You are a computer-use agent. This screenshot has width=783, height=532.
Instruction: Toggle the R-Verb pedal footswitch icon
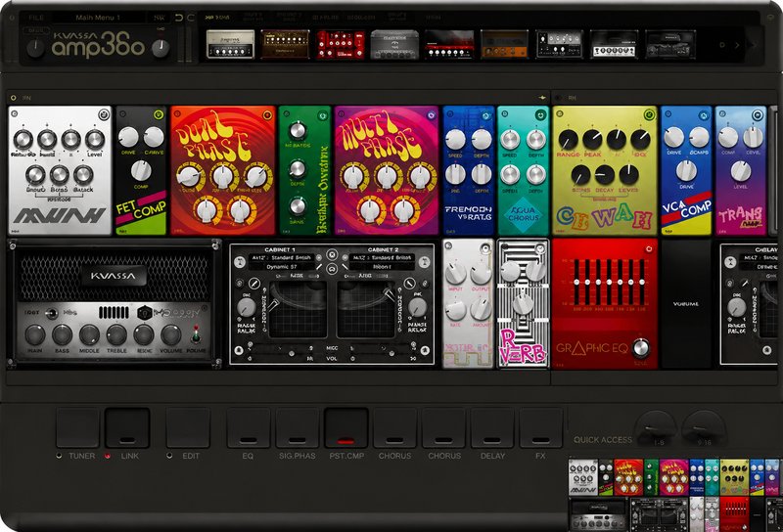(x=541, y=248)
